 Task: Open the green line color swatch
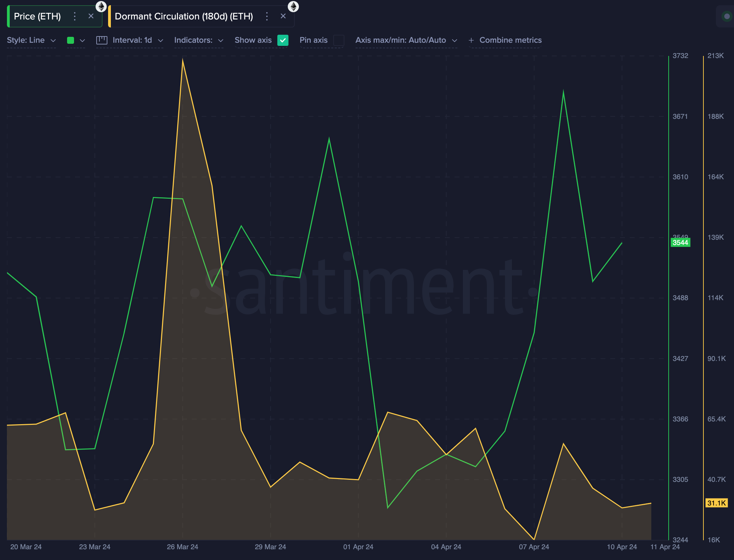71,40
